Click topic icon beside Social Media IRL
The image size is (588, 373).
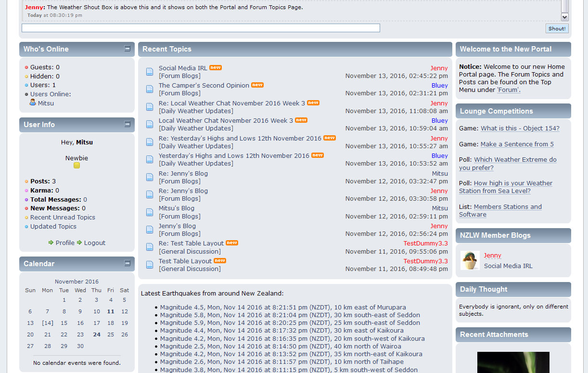[150, 72]
